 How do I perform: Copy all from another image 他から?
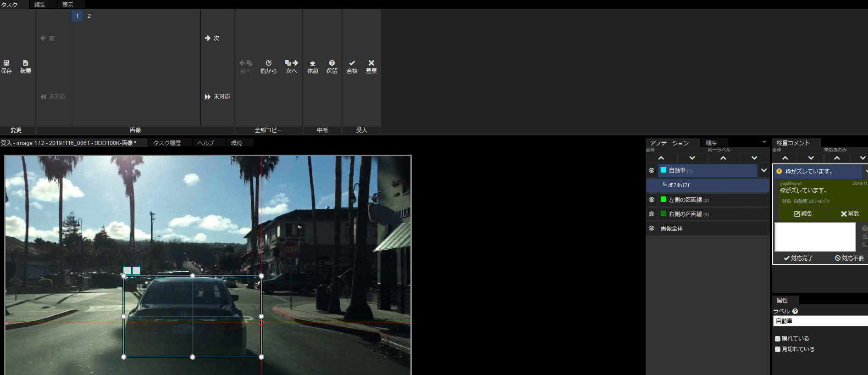pos(269,67)
